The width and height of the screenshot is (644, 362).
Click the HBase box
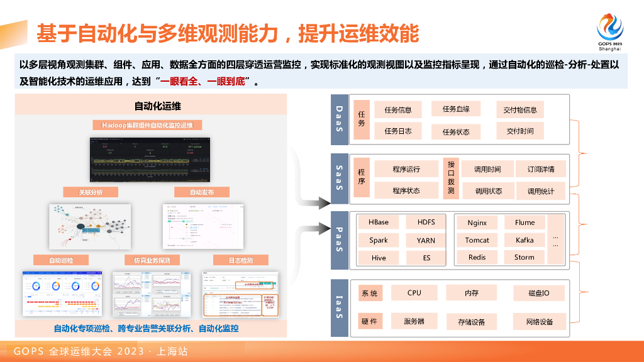(x=378, y=222)
